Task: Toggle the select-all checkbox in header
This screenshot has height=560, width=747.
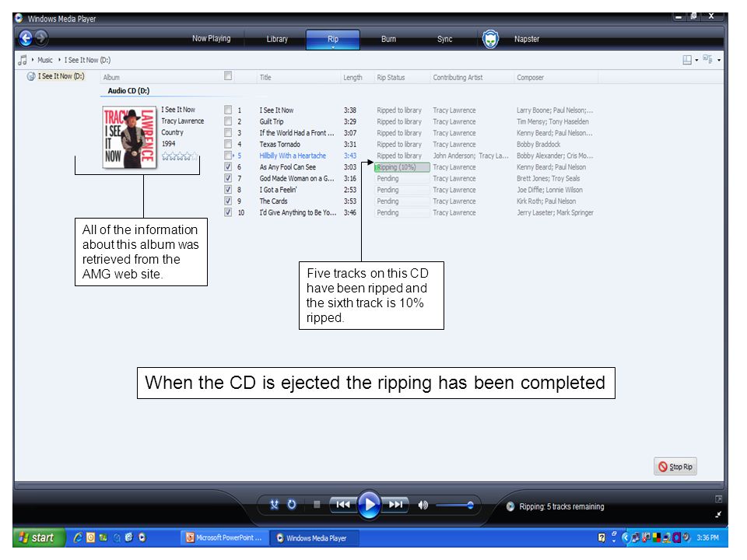Action: tap(228, 75)
